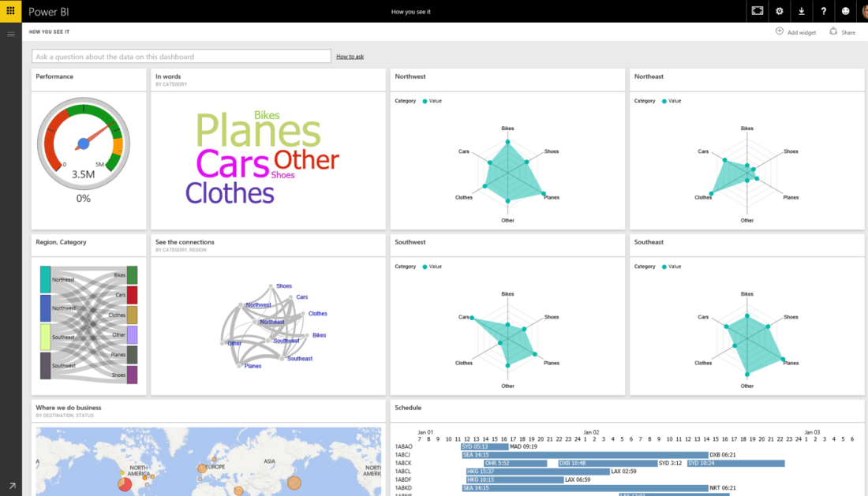The width and height of the screenshot is (868, 496).
Task: Open the app launcher grid
Action: (x=10, y=11)
